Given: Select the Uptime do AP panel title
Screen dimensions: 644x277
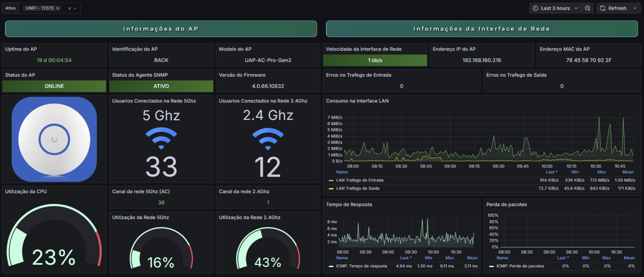Looking at the screenshot, I should pyautogui.click(x=21, y=49).
